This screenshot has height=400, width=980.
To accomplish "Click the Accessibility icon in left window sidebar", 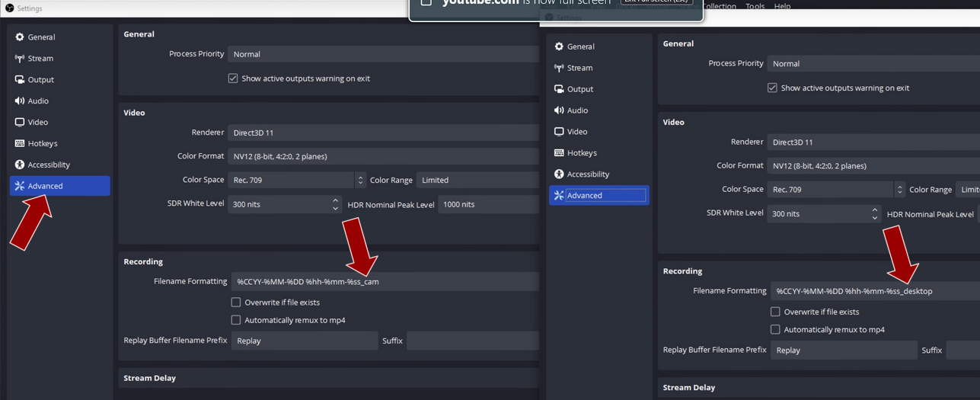I will pos(20,165).
